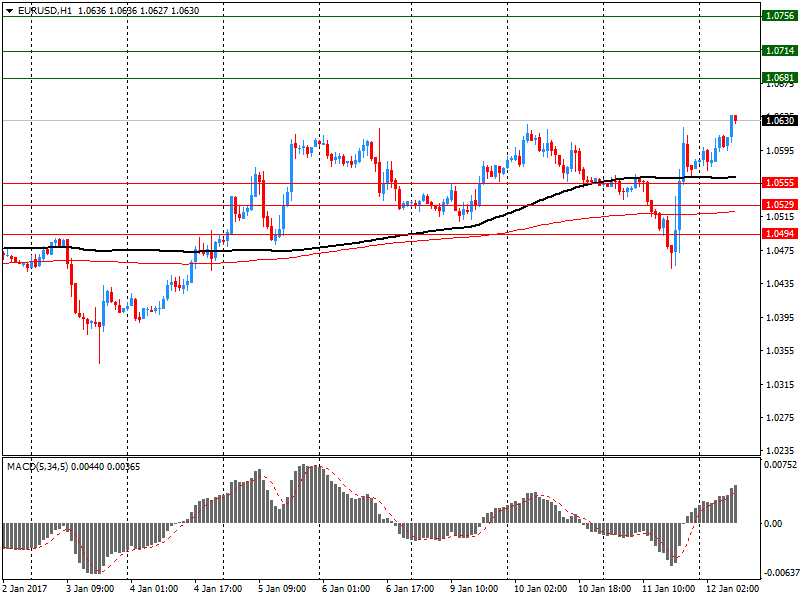Screen dimensions: 800x600
Task: Select the current price label 1.0630
Action: tap(780, 120)
